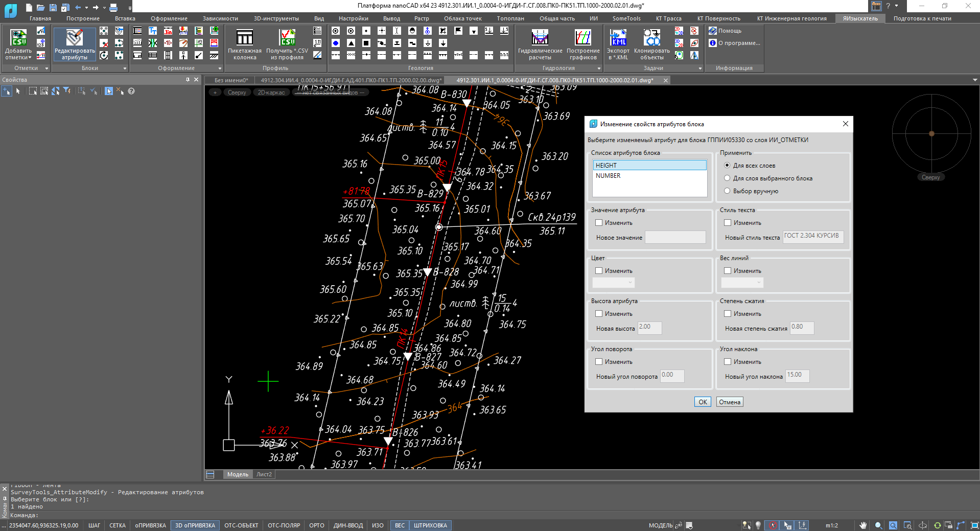Open the Пикетажная колонка tool

(245, 44)
